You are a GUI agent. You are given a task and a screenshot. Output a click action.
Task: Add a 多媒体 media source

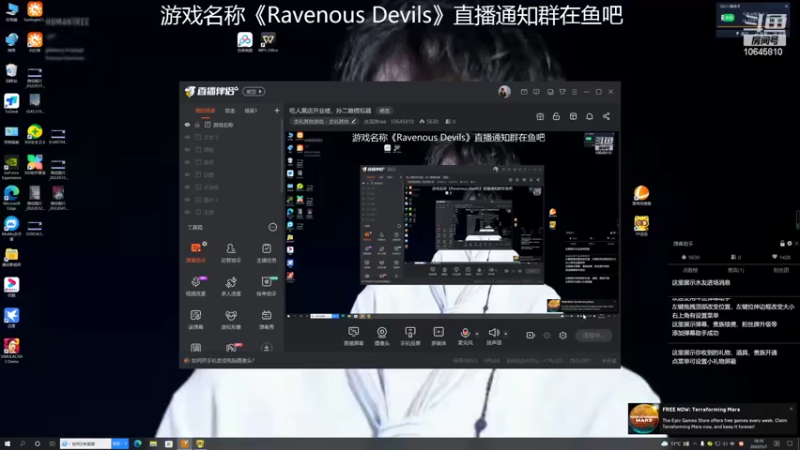tap(439, 336)
